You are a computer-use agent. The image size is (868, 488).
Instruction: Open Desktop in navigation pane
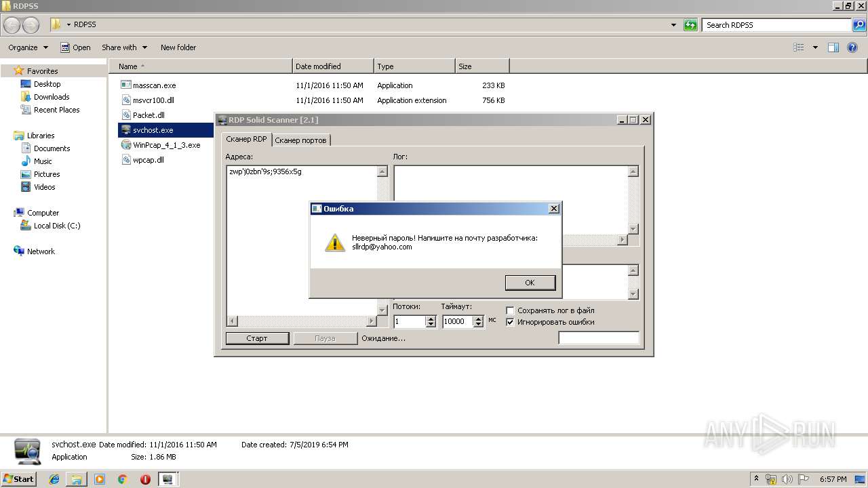47,84
